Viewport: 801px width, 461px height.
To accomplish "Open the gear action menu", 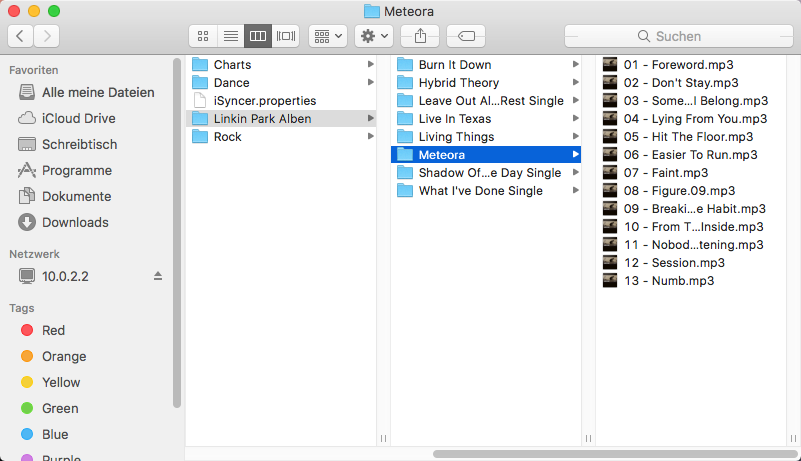I will (x=374, y=36).
